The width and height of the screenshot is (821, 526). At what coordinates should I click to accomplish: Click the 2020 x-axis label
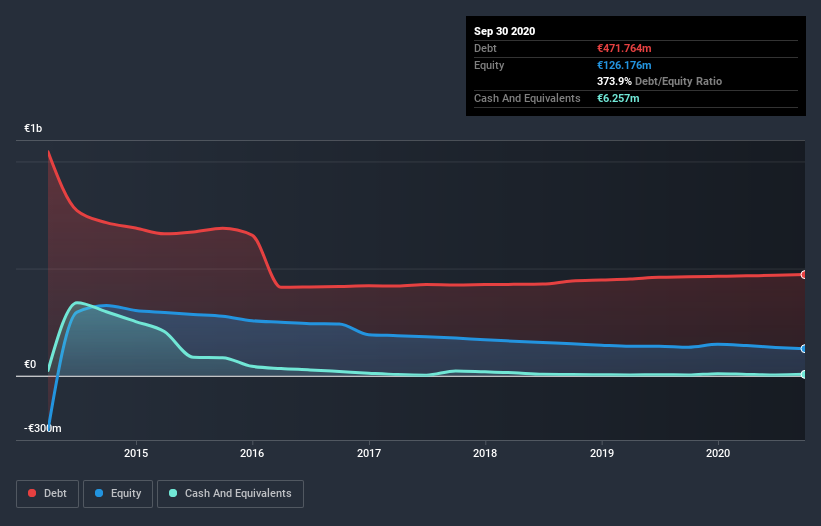[x=718, y=453]
